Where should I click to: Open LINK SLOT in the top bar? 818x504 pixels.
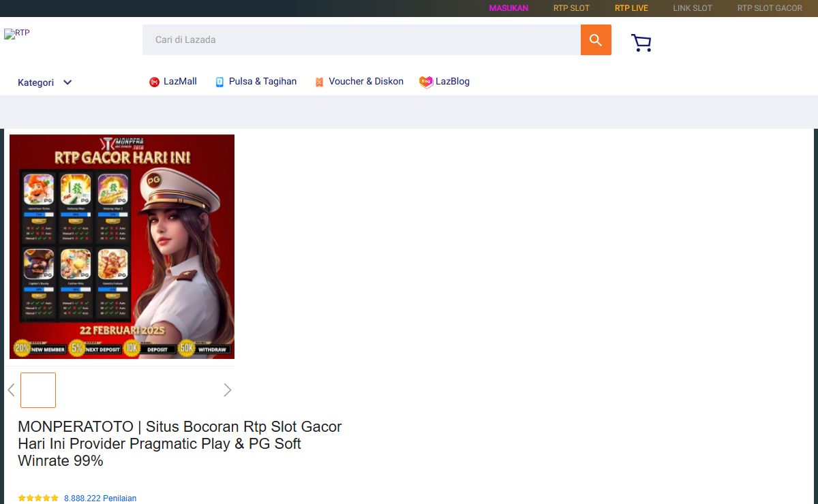coord(693,8)
